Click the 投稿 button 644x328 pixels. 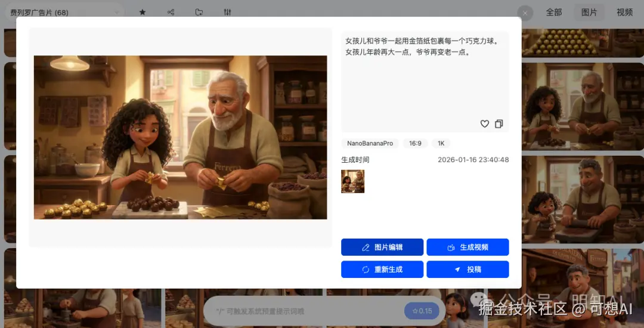[x=468, y=270]
